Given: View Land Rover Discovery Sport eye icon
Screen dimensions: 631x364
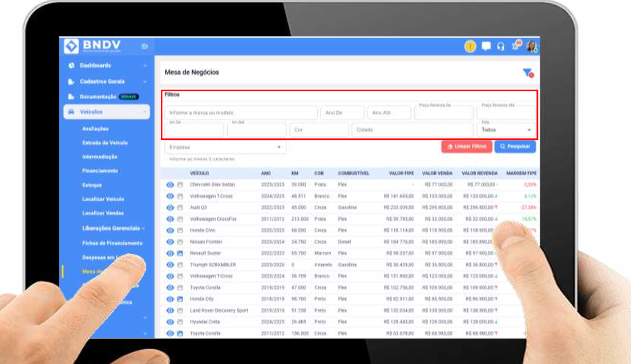Looking at the screenshot, I should tap(170, 310).
